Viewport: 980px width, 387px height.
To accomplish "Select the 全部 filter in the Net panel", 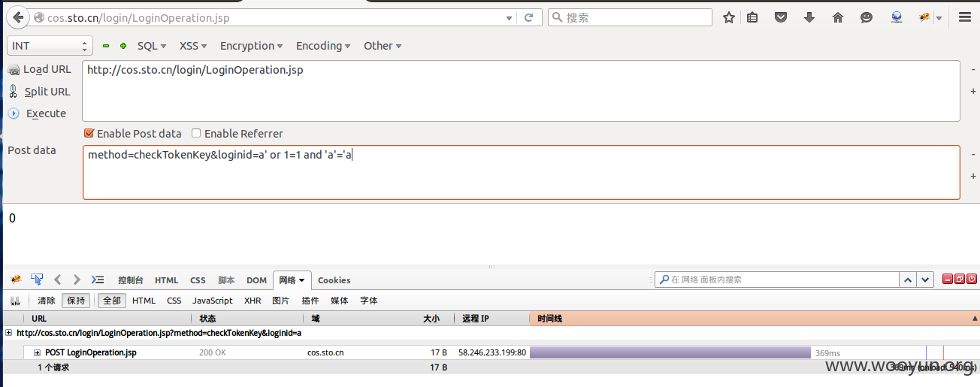I will (x=112, y=301).
